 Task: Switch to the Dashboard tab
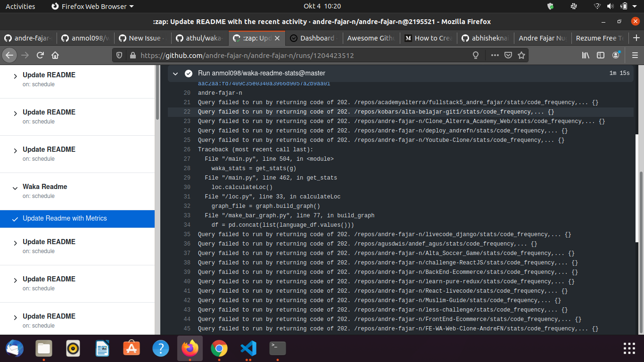(x=314, y=38)
